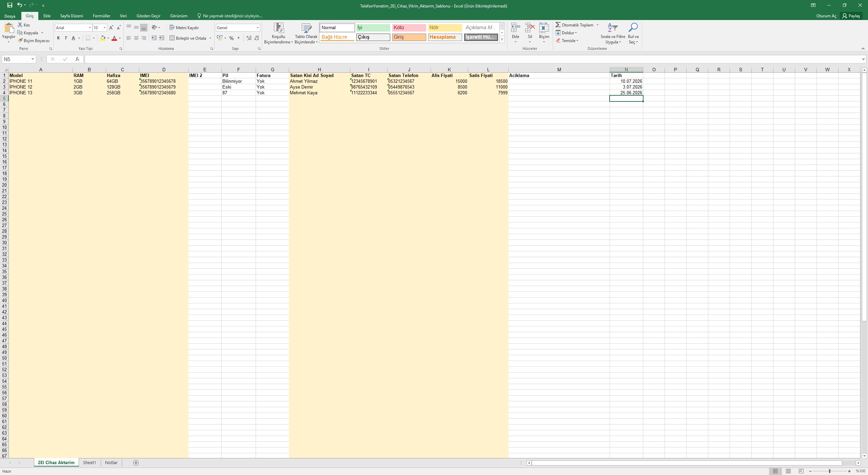Click the increase decimal icon
The width and height of the screenshot is (868, 475).
(x=249, y=38)
